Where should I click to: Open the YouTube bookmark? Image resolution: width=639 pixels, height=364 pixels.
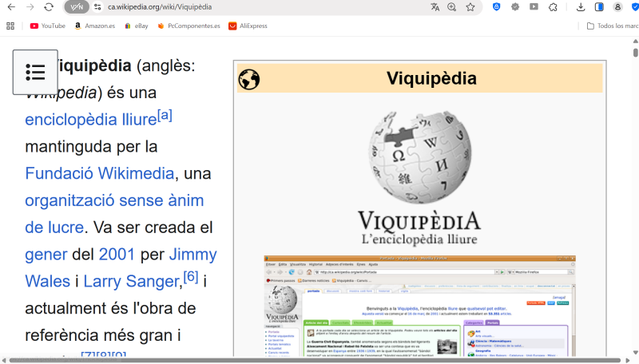tap(47, 26)
